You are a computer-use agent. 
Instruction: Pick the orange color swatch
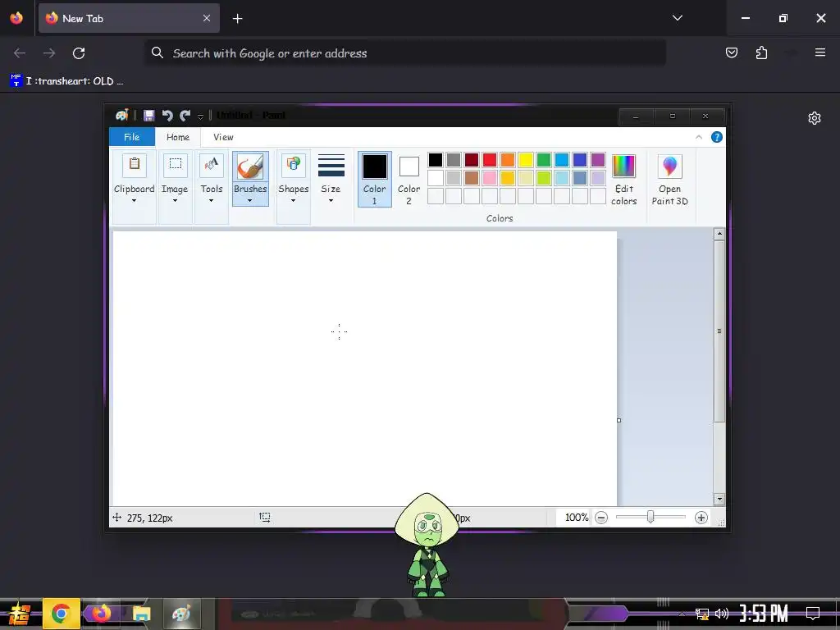click(x=508, y=160)
